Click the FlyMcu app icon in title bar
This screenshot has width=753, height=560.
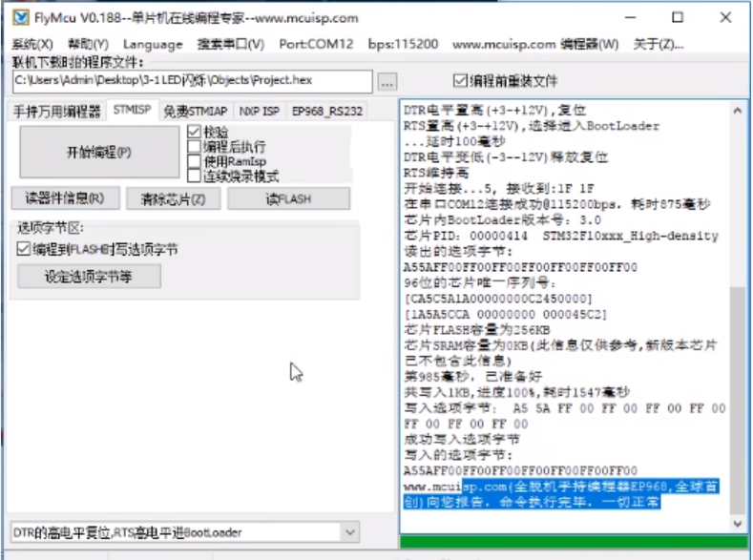[21, 18]
